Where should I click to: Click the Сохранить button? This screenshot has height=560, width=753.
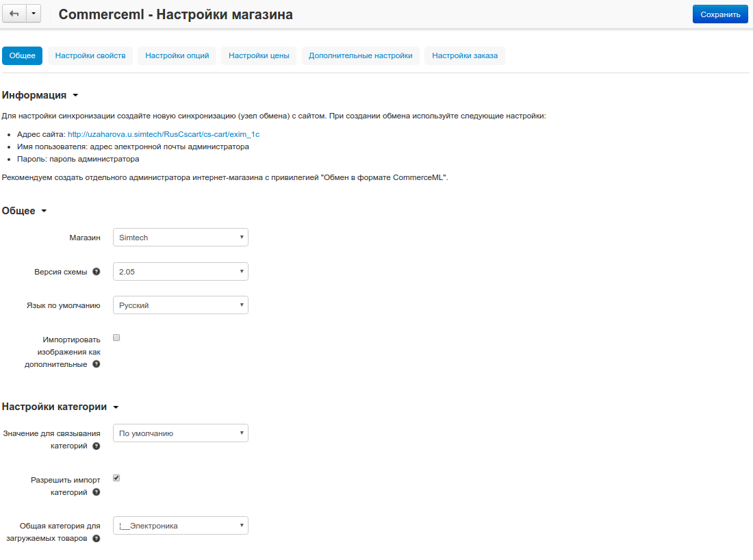coord(720,14)
